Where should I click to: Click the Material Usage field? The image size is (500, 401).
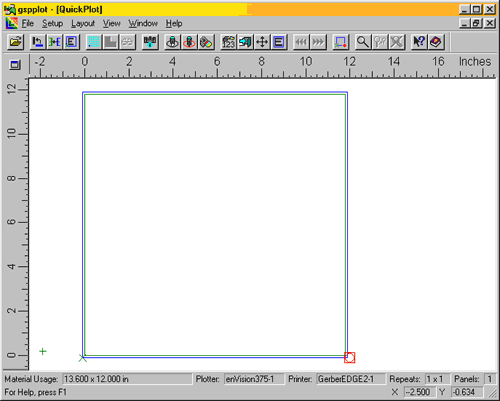127,379
